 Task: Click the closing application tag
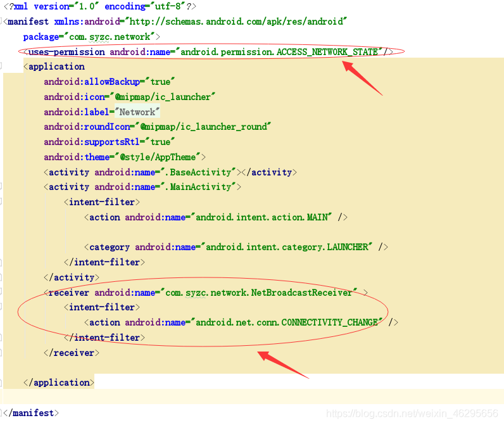coord(59,383)
